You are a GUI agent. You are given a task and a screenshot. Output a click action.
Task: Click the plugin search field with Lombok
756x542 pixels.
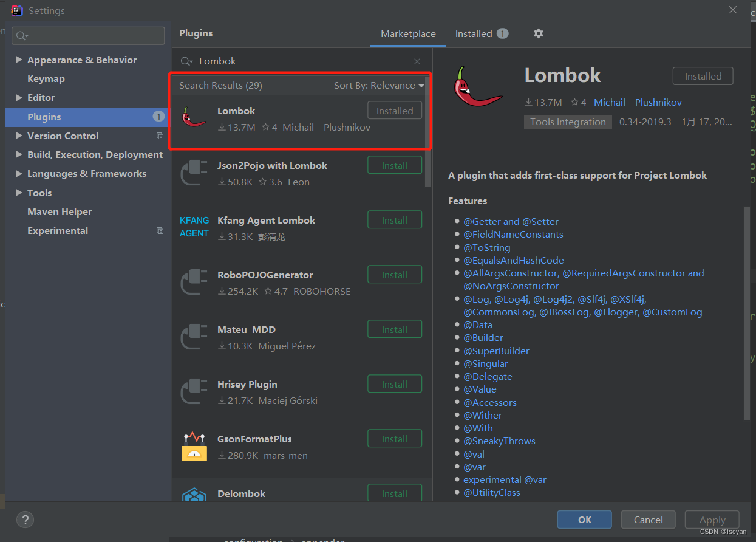click(301, 61)
